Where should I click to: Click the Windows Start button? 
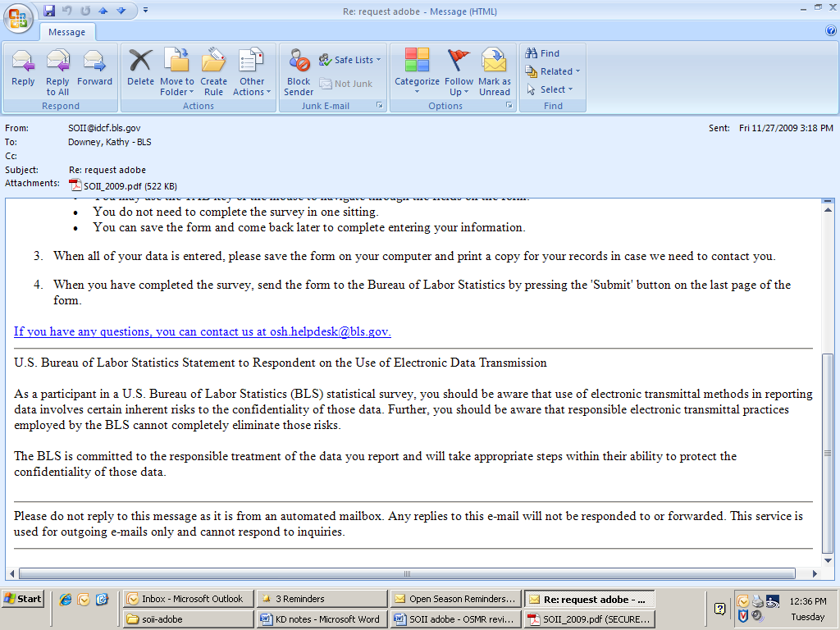click(x=23, y=599)
